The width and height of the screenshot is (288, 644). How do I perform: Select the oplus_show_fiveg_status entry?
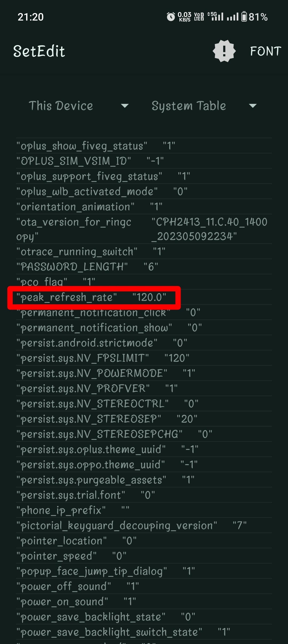tap(82, 146)
